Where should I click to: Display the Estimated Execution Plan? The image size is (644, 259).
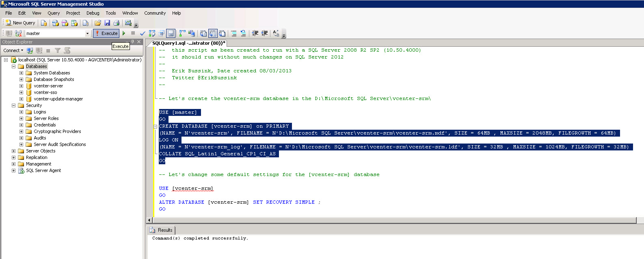152,33
